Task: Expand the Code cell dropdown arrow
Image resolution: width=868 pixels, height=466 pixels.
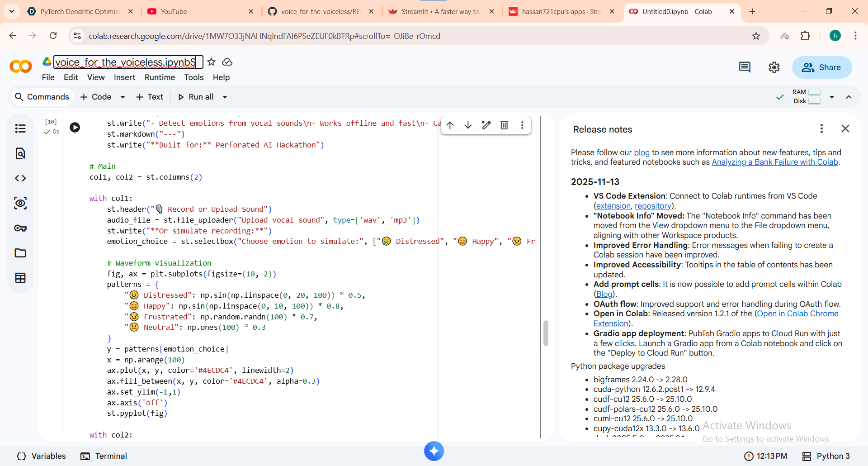Action: (123, 97)
